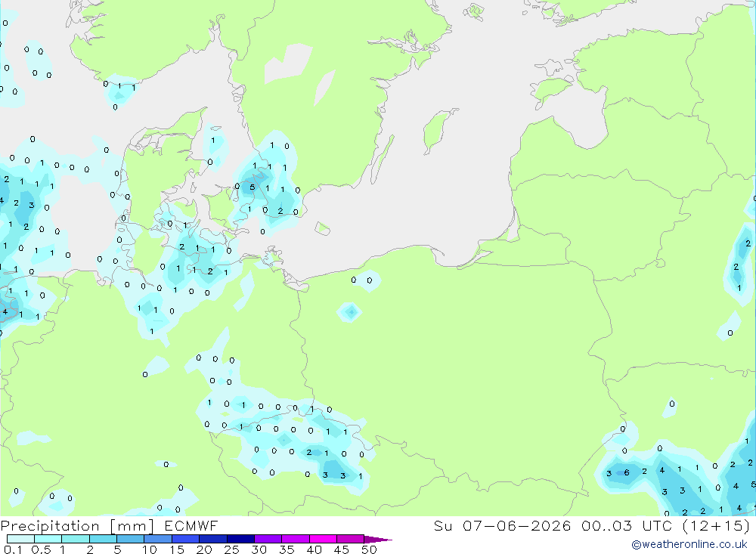
Task: Click the 25–30 mm navy legend segment
Action: (x=240, y=539)
